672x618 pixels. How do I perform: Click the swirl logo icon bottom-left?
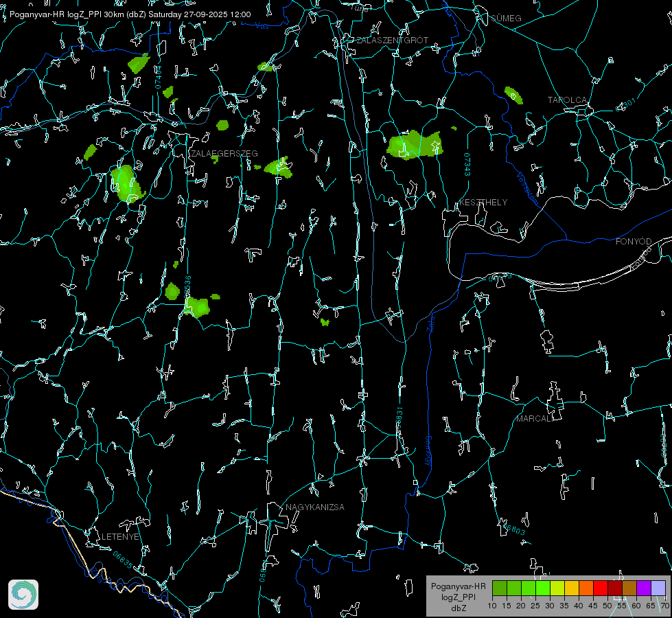pyautogui.click(x=23, y=595)
